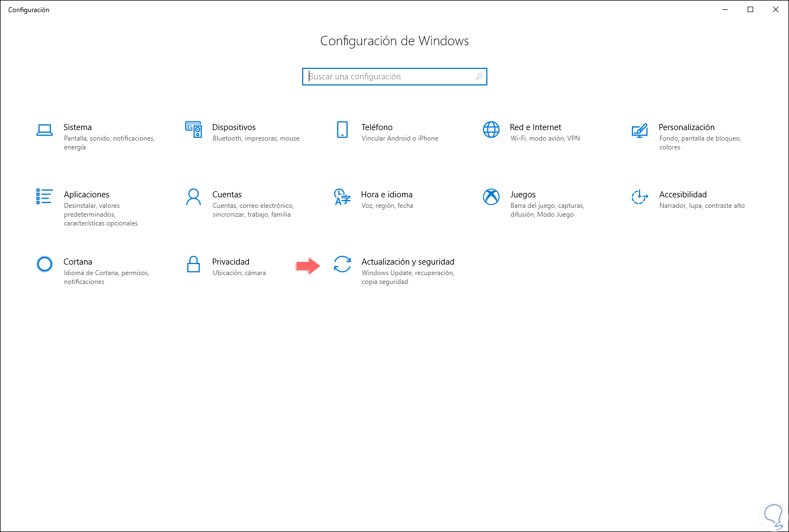Open the Sistema laptop icon
789x532 pixels.
[x=45, y=130]
